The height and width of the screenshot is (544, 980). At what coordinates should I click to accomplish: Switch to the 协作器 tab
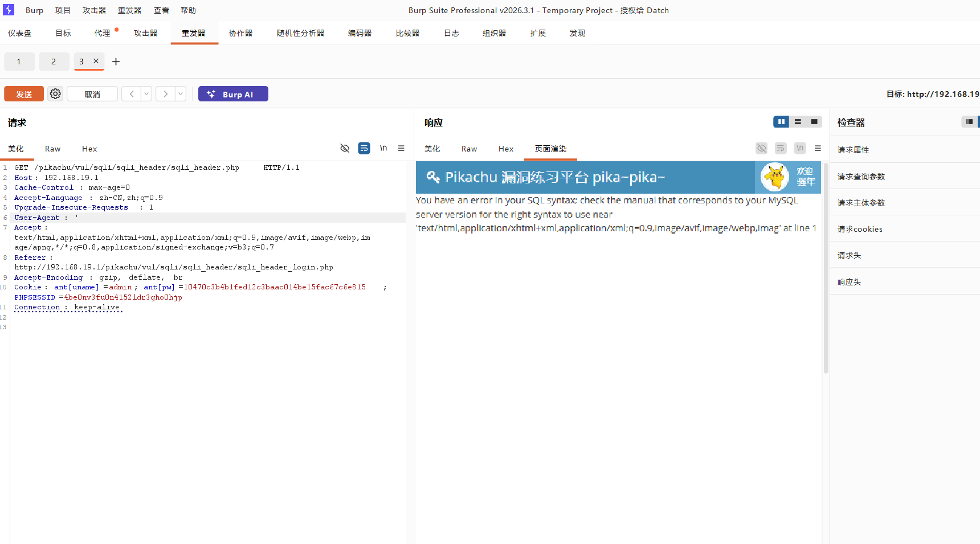point(240,33)
